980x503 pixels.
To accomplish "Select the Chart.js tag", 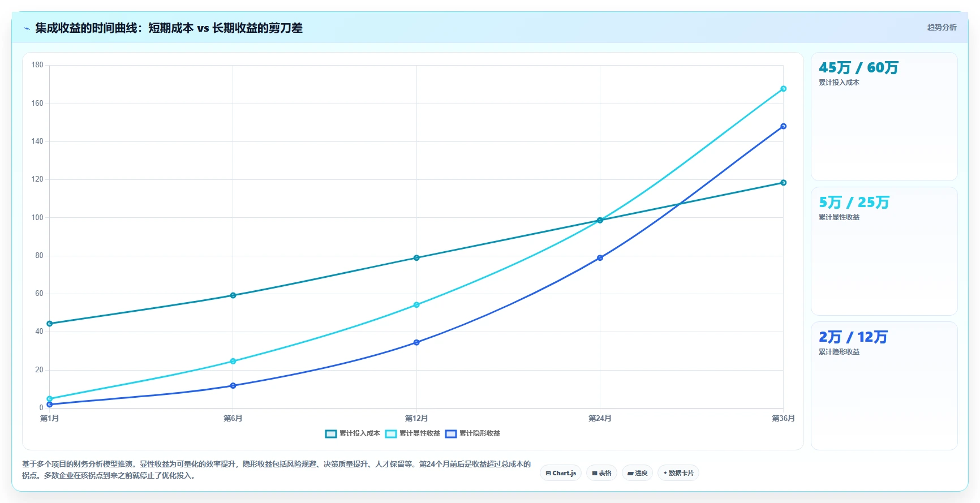I will coord(561,473).
